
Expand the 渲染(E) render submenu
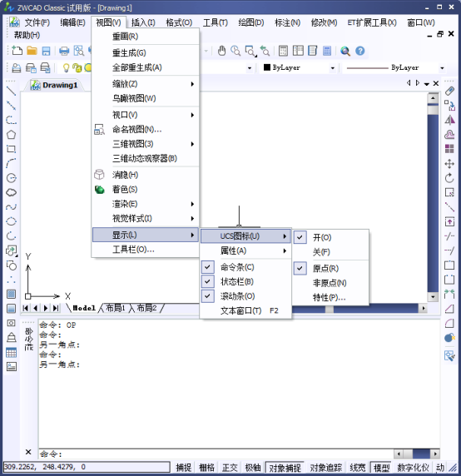click(145, 204)
